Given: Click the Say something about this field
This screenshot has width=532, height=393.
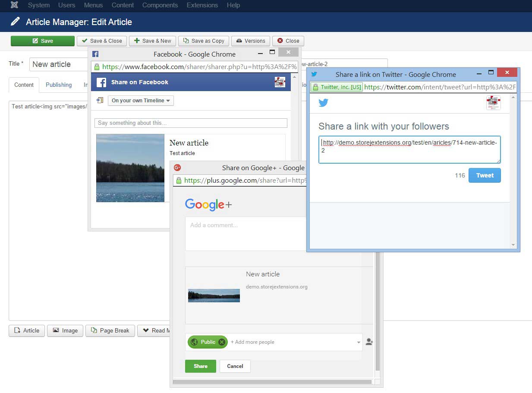Looking at the screenshot, I should click(191, 123).
